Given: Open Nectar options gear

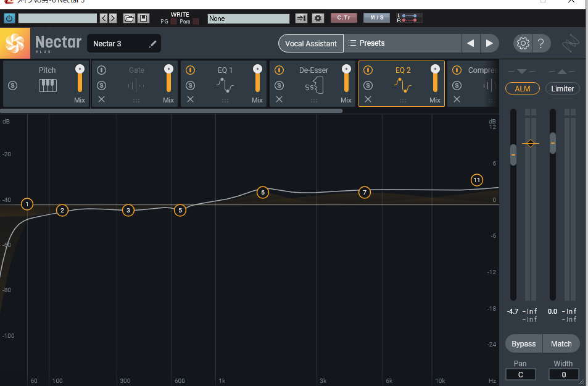Looking at the screenshot, I should click(523, 43).
